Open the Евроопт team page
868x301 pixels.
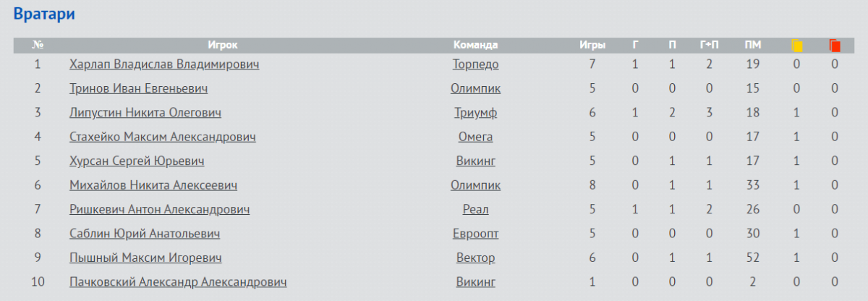click(475, 234)
